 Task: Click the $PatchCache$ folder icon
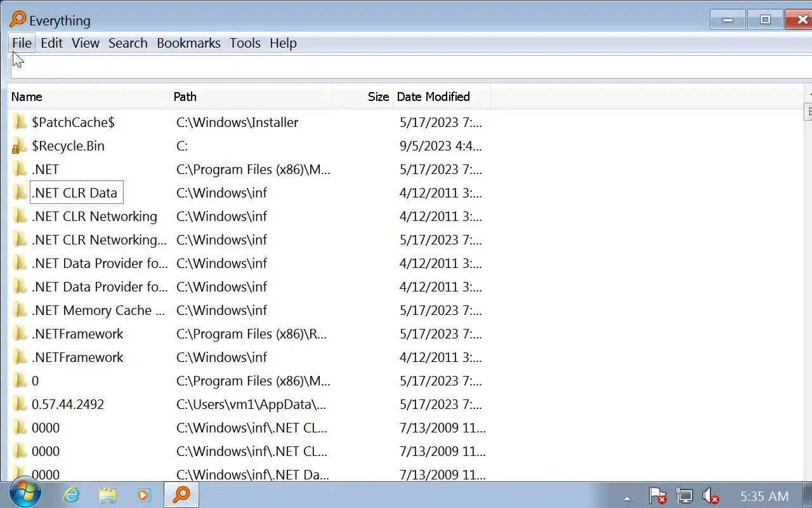pyautogui.click(x=20, y=122)
